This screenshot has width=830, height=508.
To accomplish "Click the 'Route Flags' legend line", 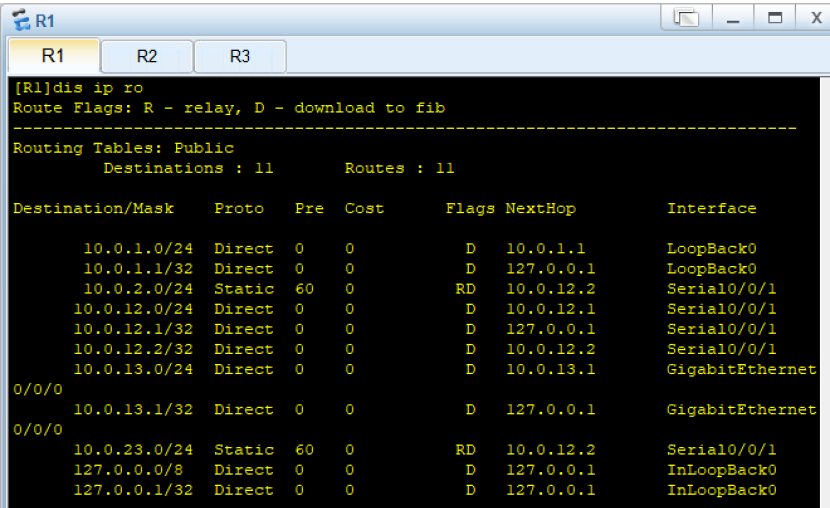I will coord(229,108).
